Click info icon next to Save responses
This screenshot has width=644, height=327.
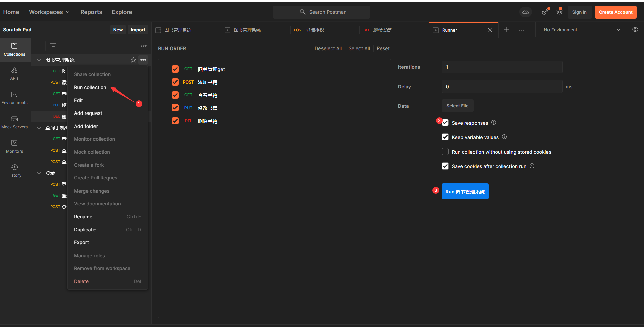pos(494,122)
